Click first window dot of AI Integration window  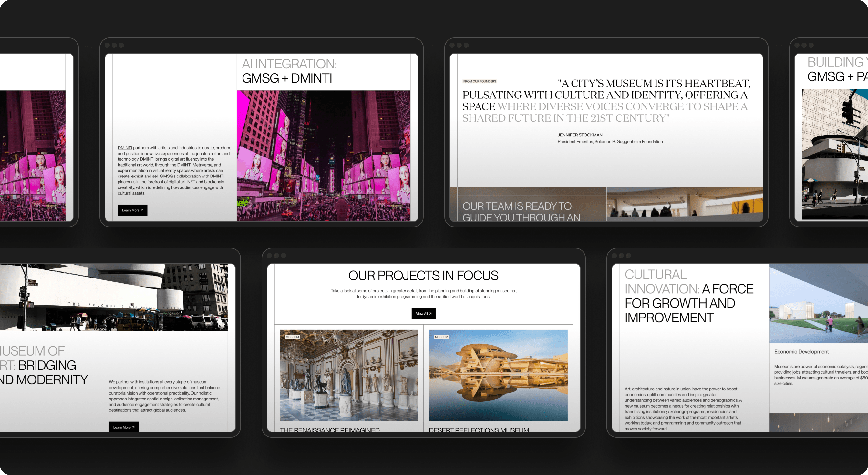click(108, 45)
